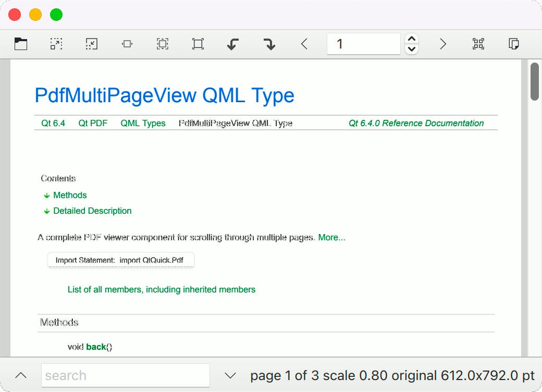Viewport: 542px width, 392px height.
Task: Select all text on the page
Action: coord(478,44)
